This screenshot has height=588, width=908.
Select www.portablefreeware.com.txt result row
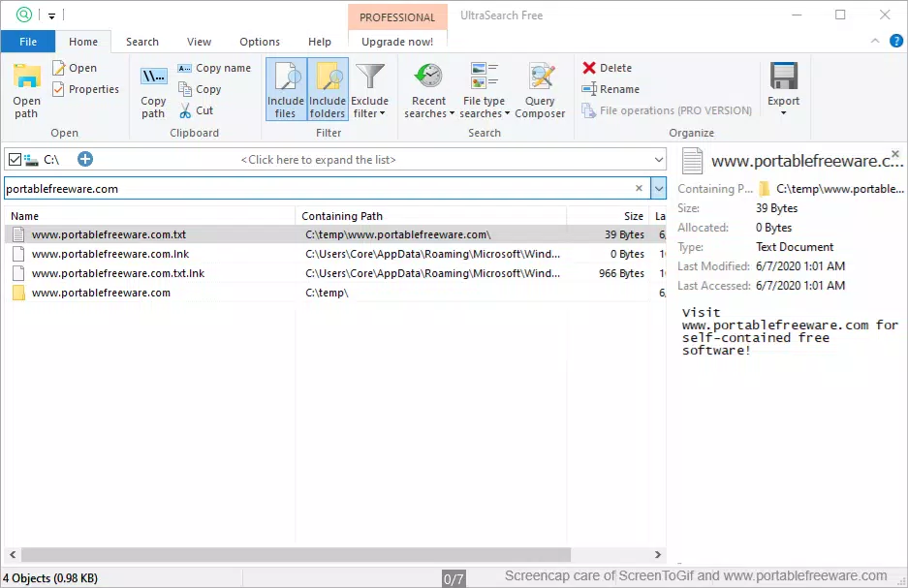[x=336, y=234]
